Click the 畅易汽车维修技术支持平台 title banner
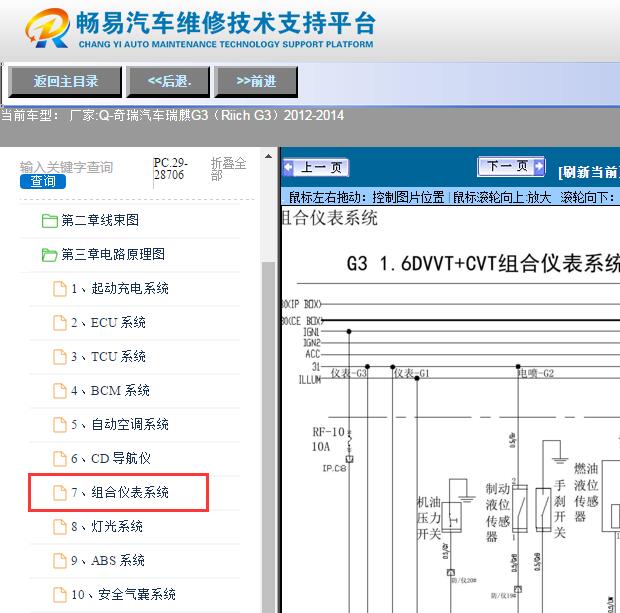The image size is (620, 613). point(225,23)
